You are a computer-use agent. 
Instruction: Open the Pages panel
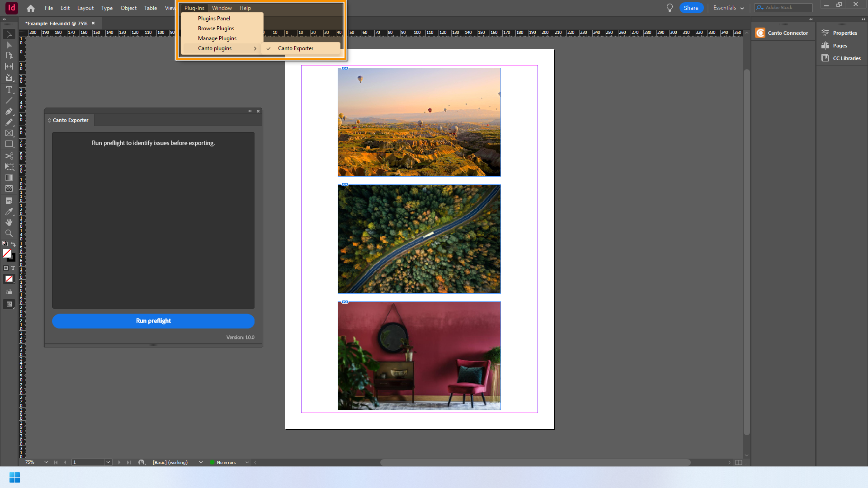point(840,46)
